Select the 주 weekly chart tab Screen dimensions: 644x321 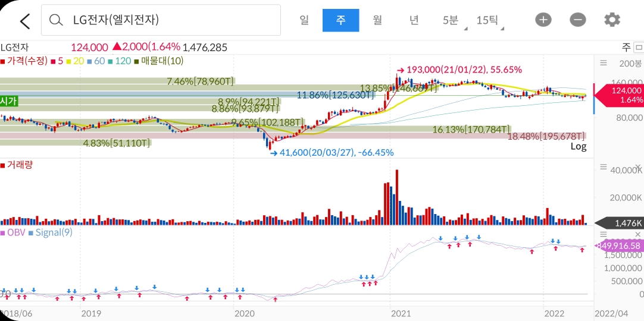point(341,20)
